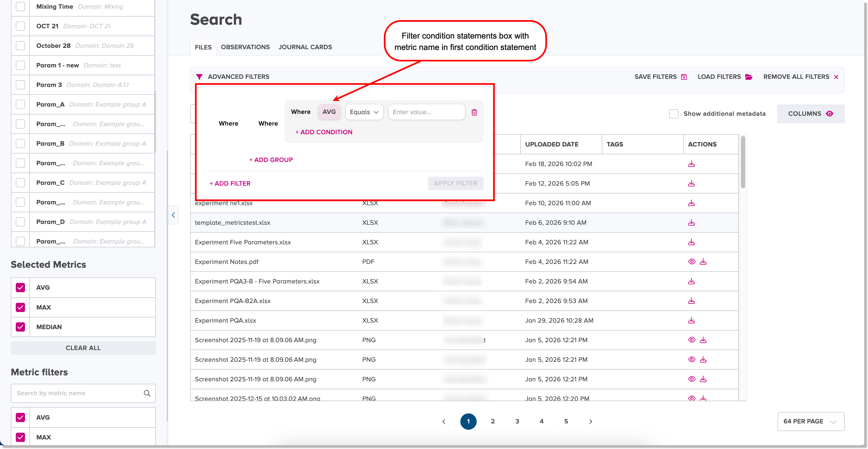Click REMOVE ALL FILTERS
The image size is (868, 449).
[801, 77]
